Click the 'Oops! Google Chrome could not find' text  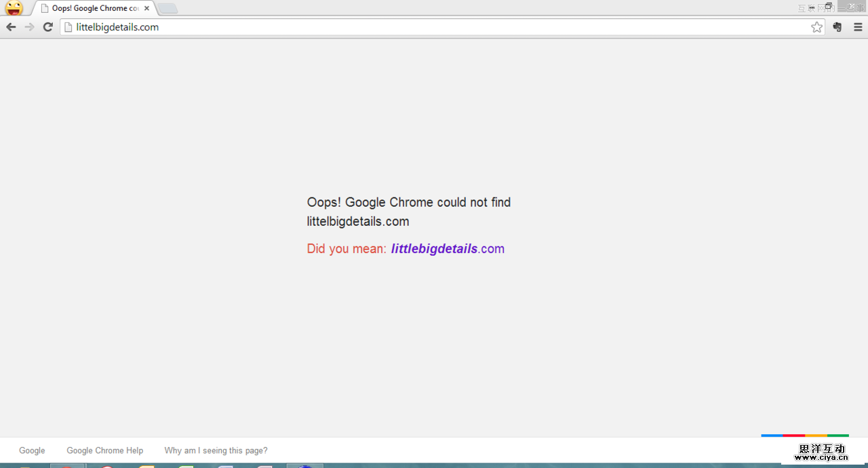click(x=409, y=202)
